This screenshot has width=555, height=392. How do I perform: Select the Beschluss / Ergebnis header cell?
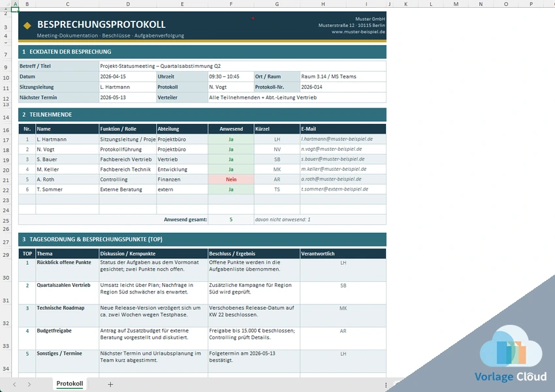(254, 254)
